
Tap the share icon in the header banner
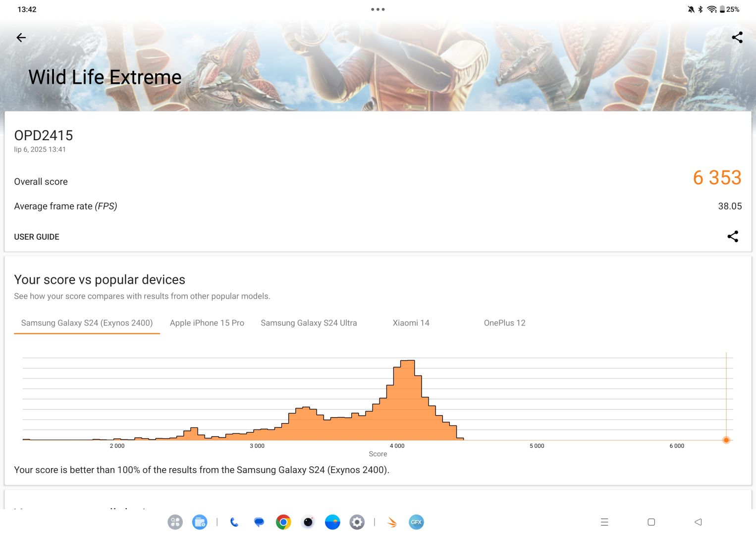(737, 37)
